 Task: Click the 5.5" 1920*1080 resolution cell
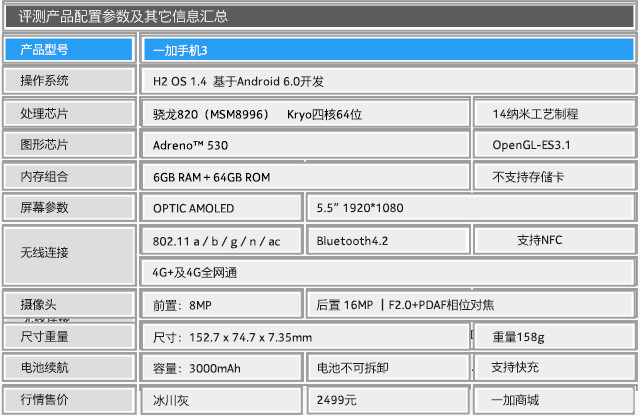coord(469,208)
